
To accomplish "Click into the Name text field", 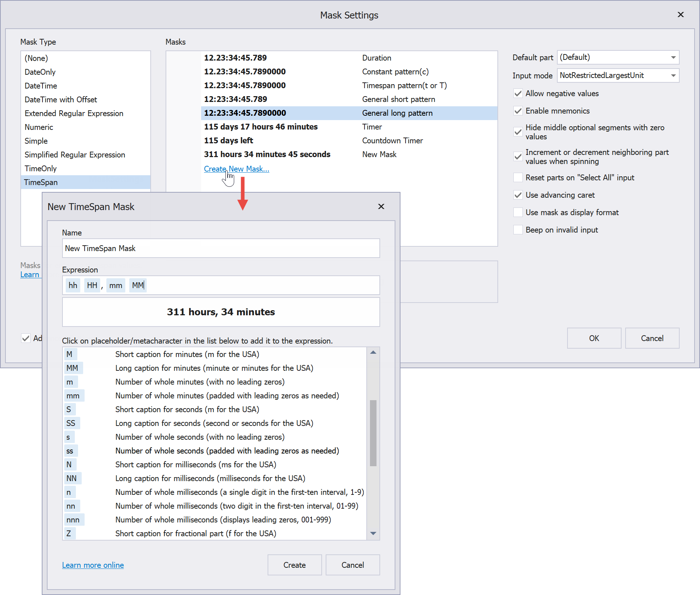I will pos(221,248).
